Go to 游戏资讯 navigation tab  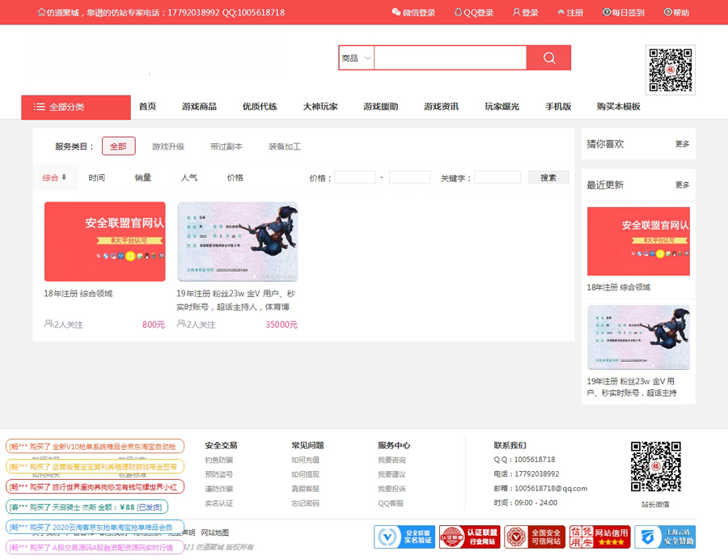tap(441, 107)
